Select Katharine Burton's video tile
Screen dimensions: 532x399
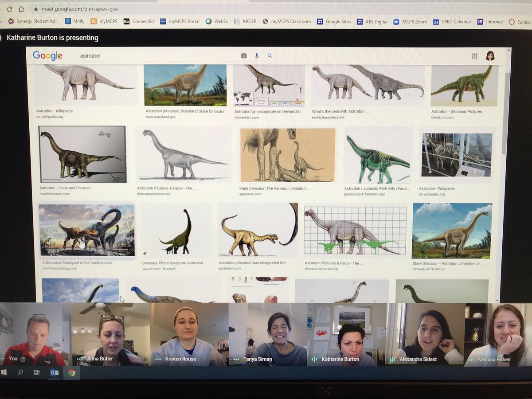(x=347, y=335)
